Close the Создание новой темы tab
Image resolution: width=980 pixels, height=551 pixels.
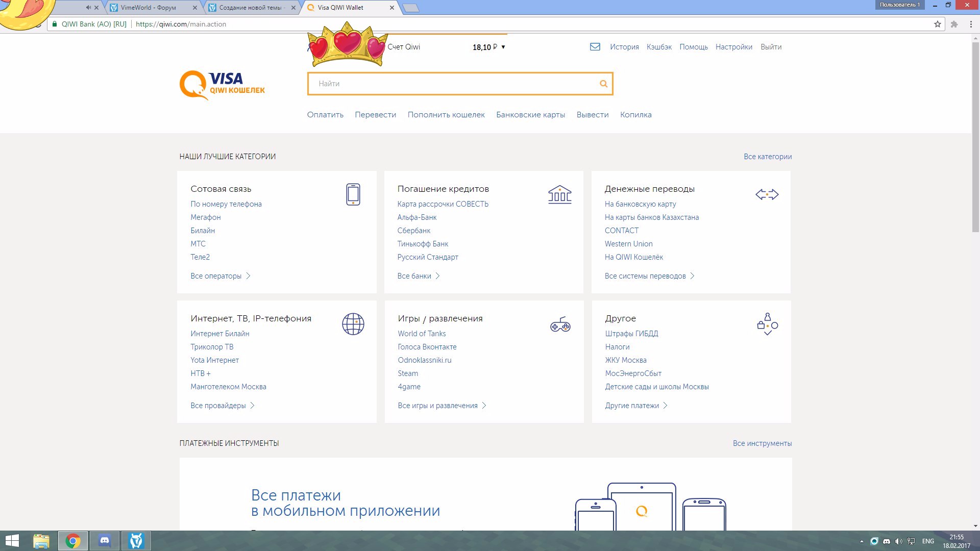[293, 8]
